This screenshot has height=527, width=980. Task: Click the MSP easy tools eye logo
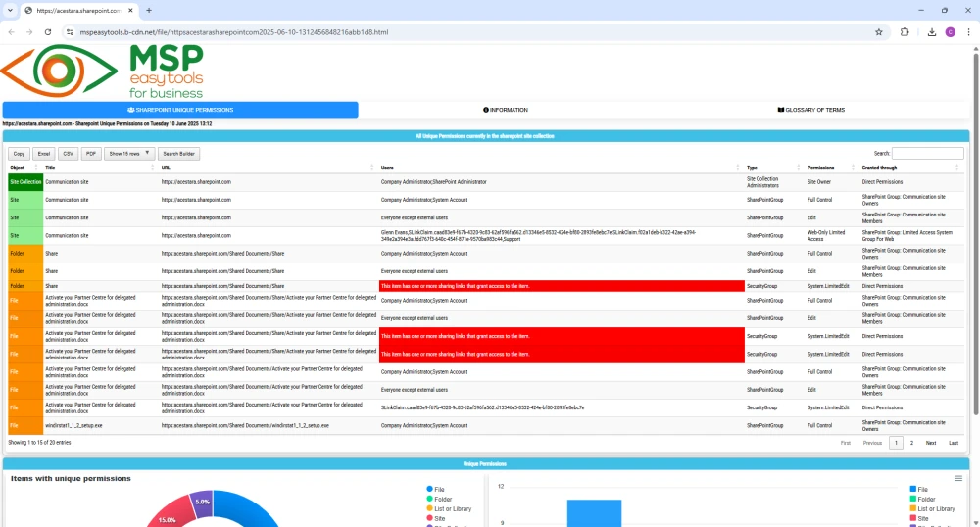(58, 71)
